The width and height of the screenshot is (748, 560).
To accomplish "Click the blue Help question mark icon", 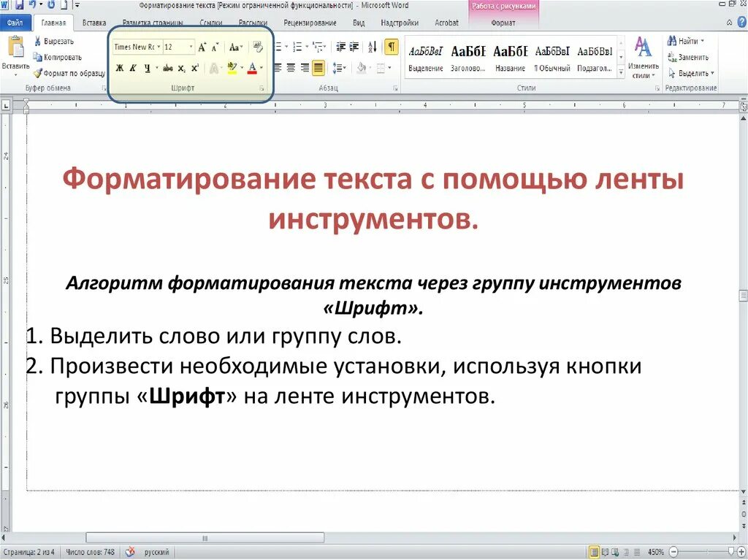I will click(x=742, y=21).
